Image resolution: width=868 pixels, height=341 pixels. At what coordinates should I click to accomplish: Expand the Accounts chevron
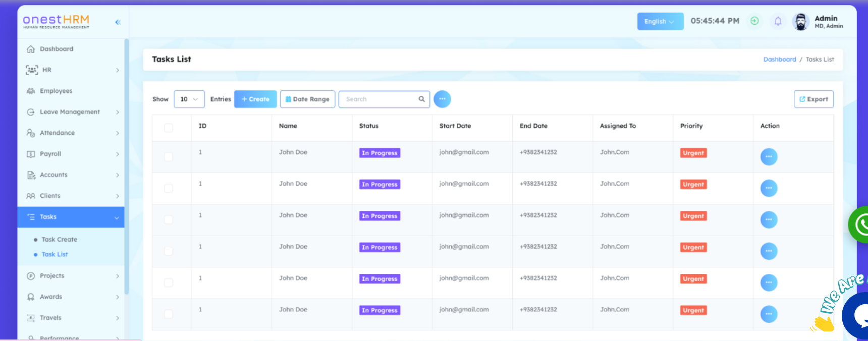point(117,175)
